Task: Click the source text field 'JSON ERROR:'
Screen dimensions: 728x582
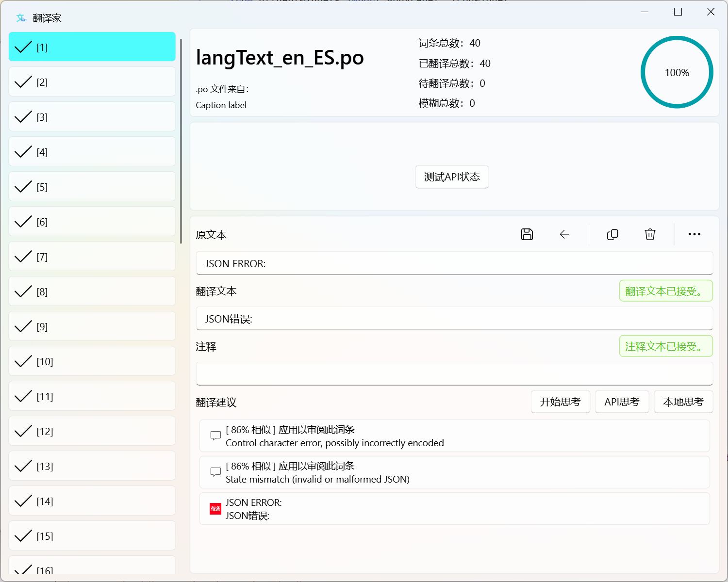Action: coord(454,263)
